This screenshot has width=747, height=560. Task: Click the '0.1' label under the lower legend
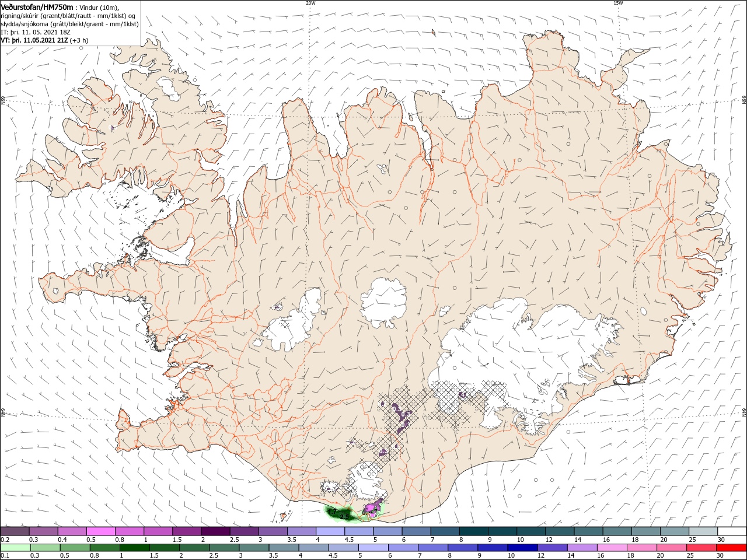5,556
